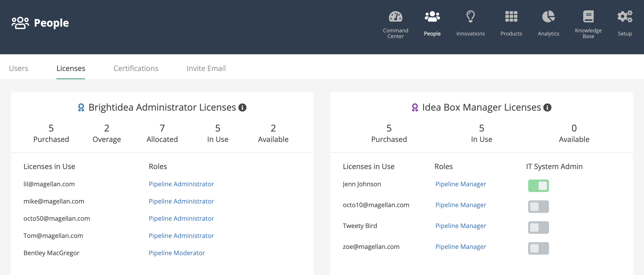Click the mike@magellan.com license entry
644x275 pixels.
click(54, 201)
